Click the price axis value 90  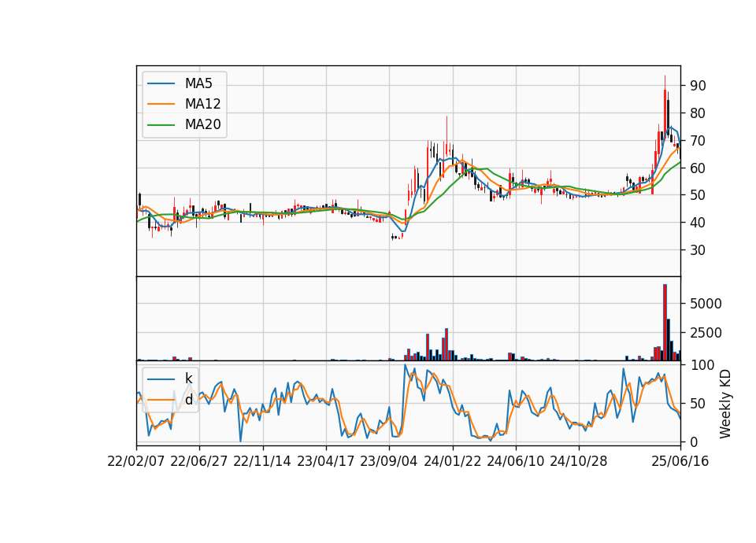tap(699, 86)
